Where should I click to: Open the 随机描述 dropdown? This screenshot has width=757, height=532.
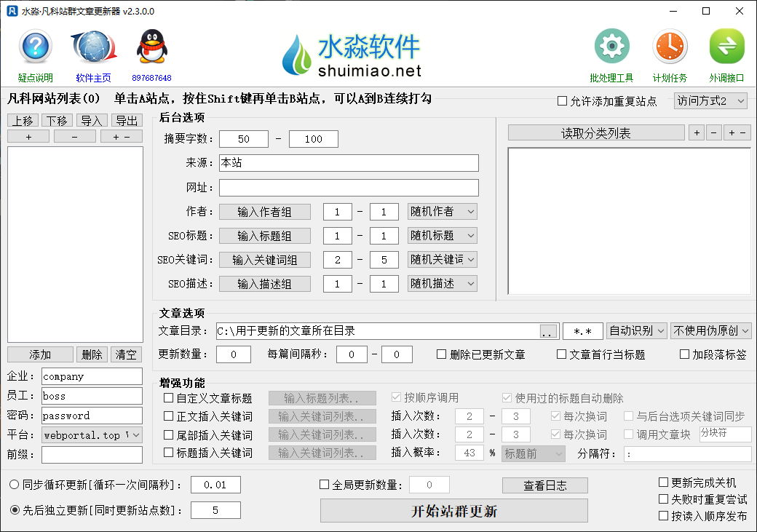[443, 284]
